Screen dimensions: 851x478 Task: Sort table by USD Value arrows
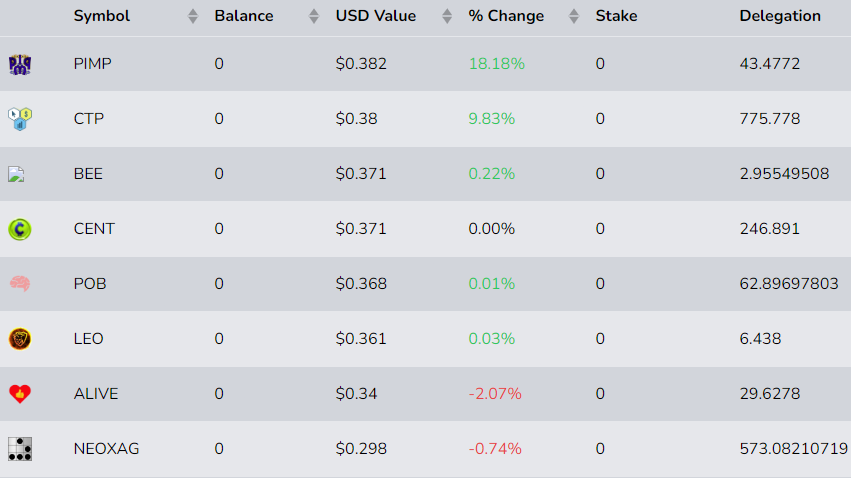tap(447, 16)
